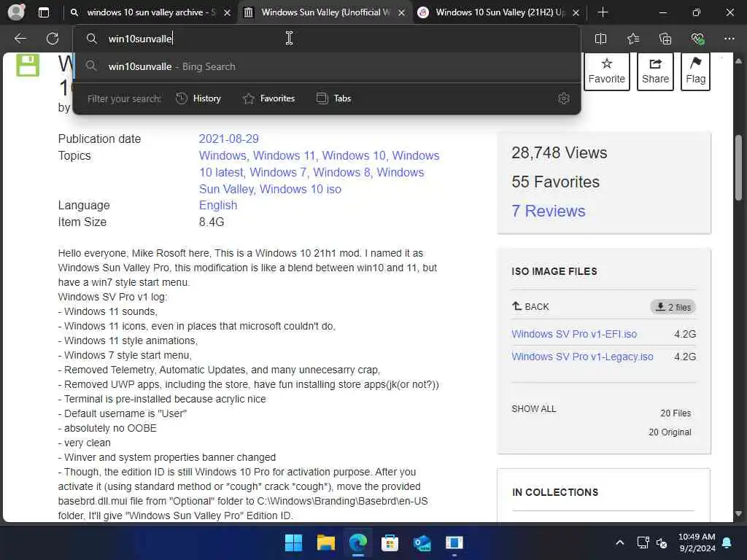
Task: Filter search by History
Action: 198,98
